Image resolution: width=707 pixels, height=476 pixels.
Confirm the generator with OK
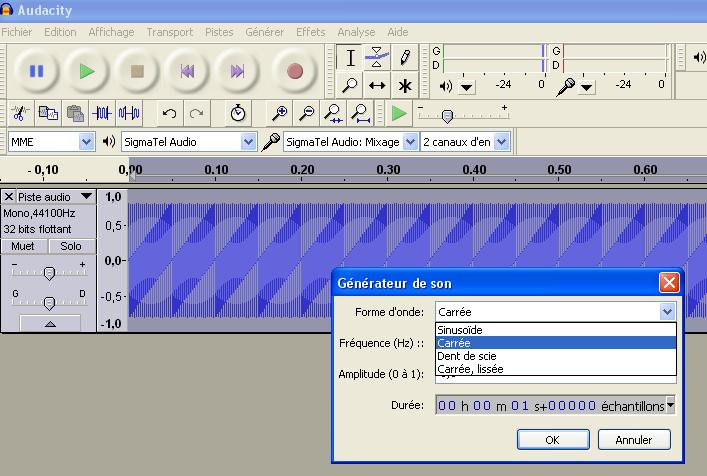[553, 439]
